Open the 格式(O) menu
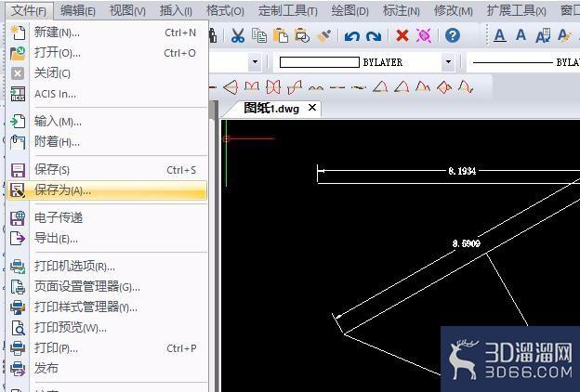 tap(225, 10)
